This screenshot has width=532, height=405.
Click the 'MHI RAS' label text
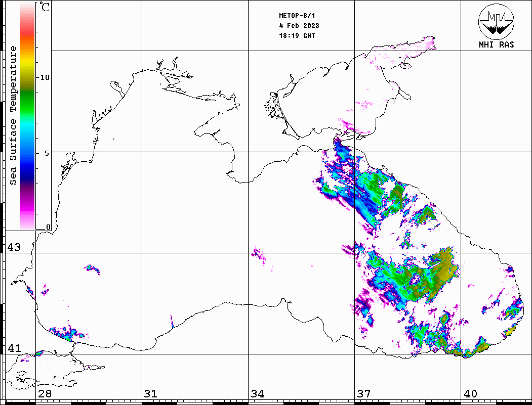496,44
